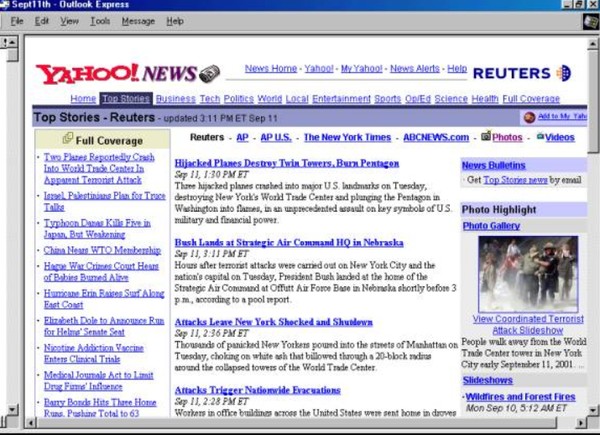
Task: Open the Op/Ed section
Action: (x=418, y=99)
